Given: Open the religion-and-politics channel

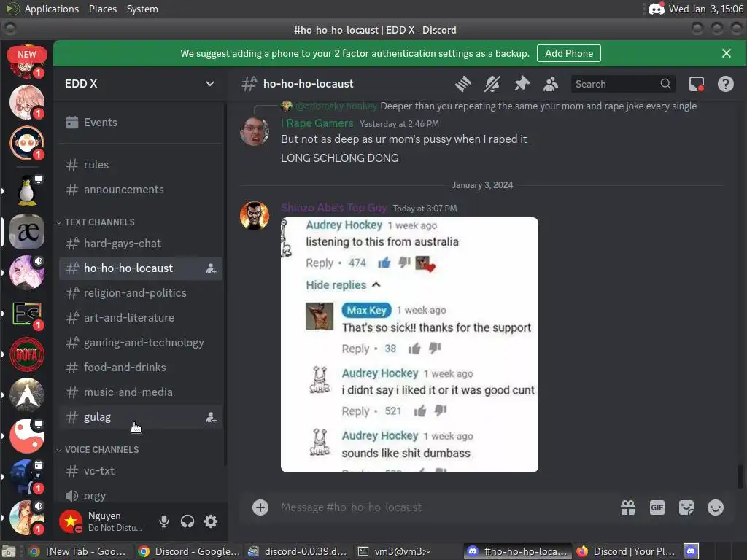Looking at the screenshot, I should coord(139,293).
